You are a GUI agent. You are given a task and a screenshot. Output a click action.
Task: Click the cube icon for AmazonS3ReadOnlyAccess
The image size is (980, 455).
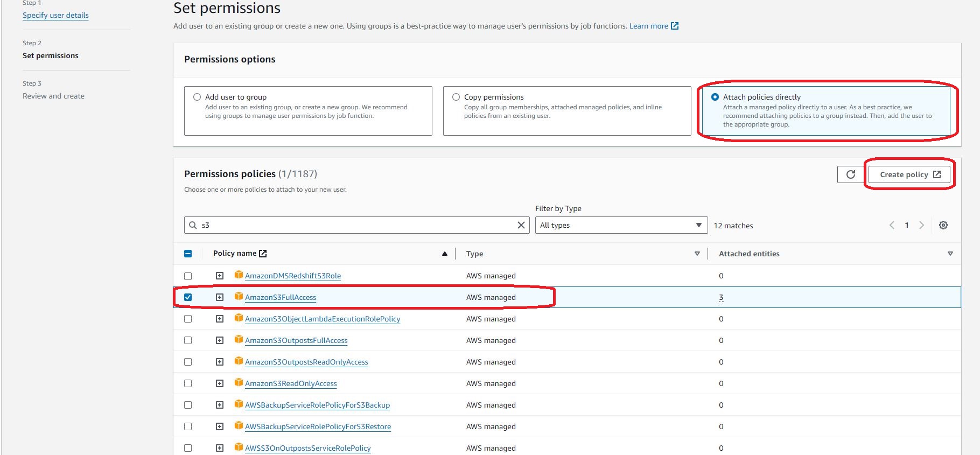(239, 382)
